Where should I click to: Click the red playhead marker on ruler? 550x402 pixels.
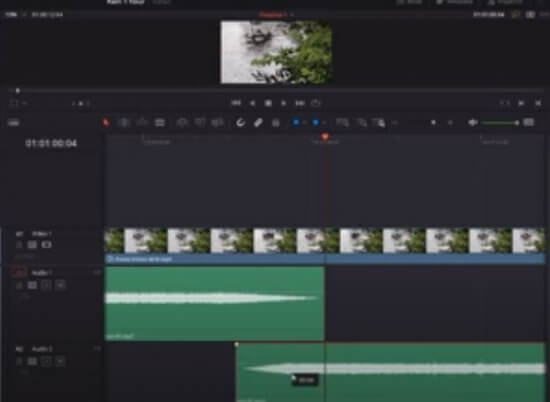pyautogui.click(x=325, y=136)
